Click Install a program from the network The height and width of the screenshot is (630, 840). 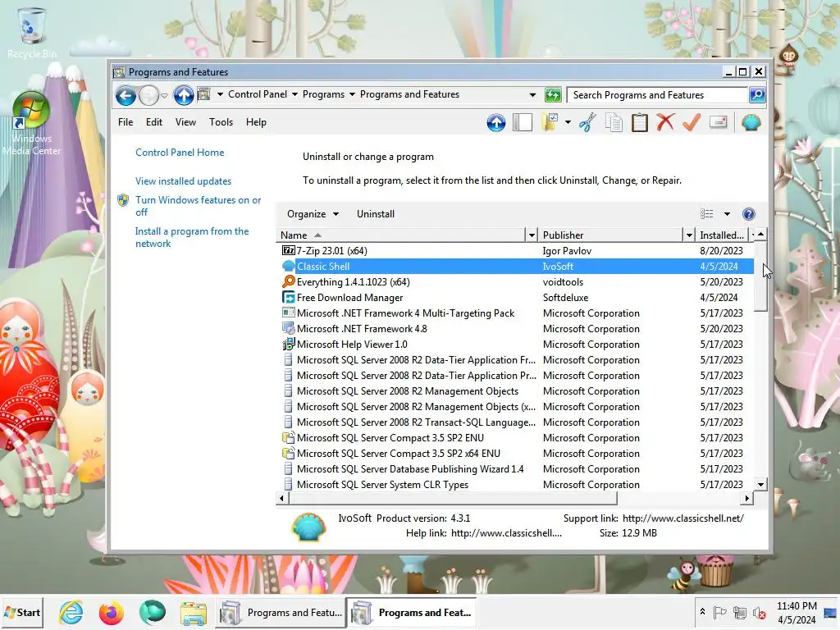192,237
